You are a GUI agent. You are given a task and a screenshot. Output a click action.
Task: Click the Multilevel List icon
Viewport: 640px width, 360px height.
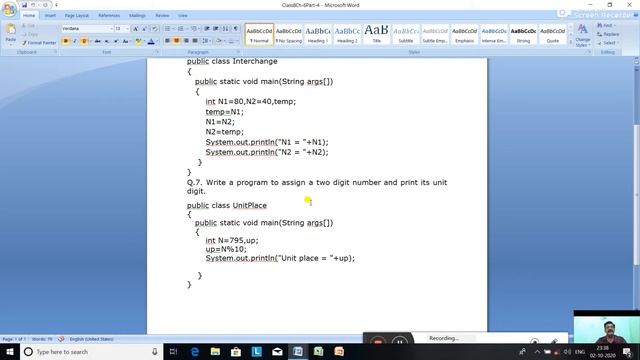pos(193,29)
